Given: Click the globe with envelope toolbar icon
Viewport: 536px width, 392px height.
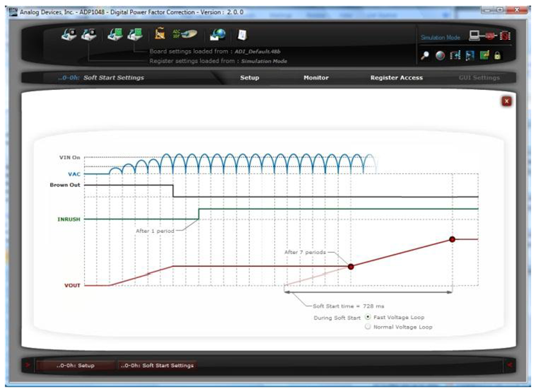Looking at the screenshot, I should coord(218,35).
